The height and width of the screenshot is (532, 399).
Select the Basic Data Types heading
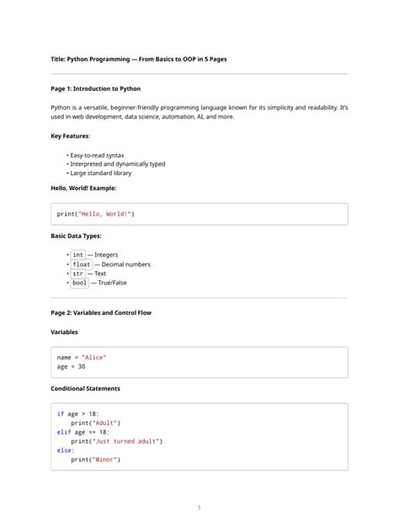coord(76,236)
